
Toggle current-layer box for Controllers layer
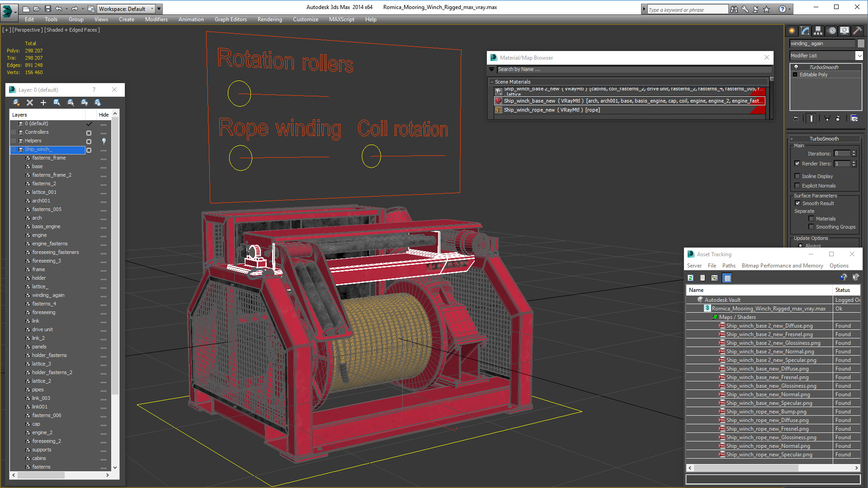[x=89, y=133]
